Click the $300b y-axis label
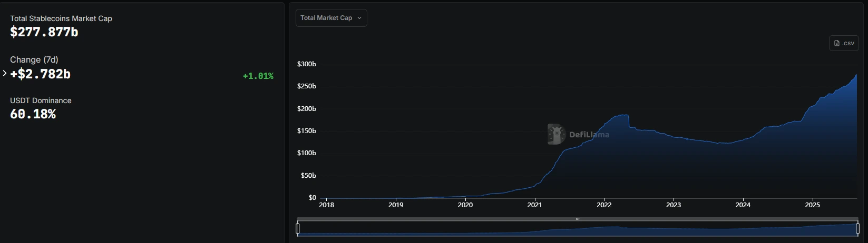868x243 pixels. pyautogui.click(x=307, y=64)
